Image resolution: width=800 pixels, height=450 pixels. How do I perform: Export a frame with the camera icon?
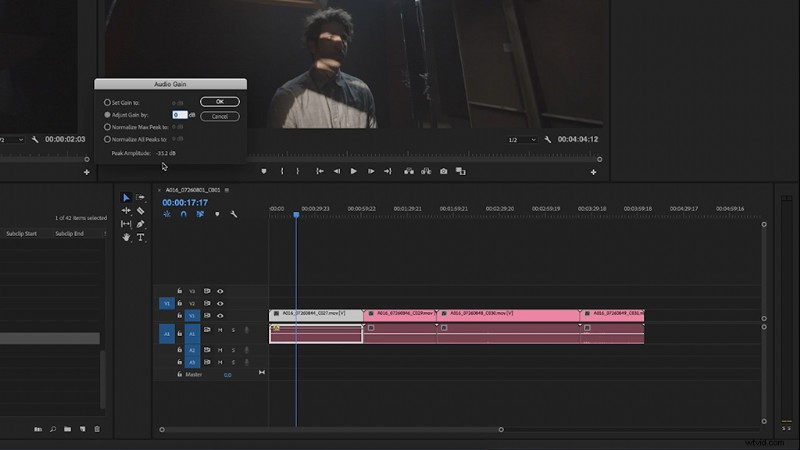pyautogui.click(x=443, y=171)
